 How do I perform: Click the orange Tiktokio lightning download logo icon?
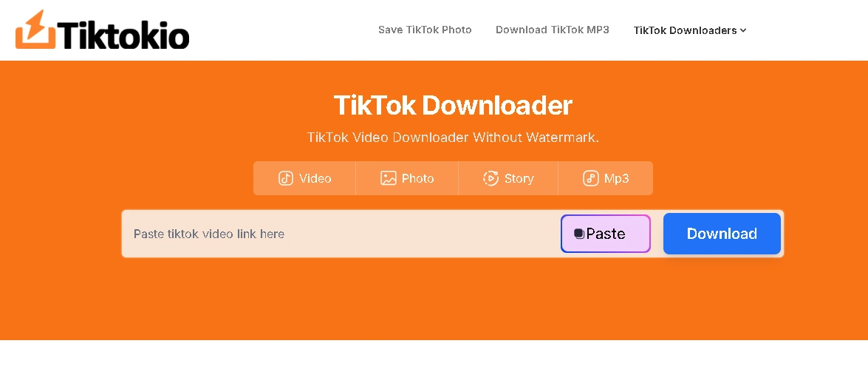[35, 30]
